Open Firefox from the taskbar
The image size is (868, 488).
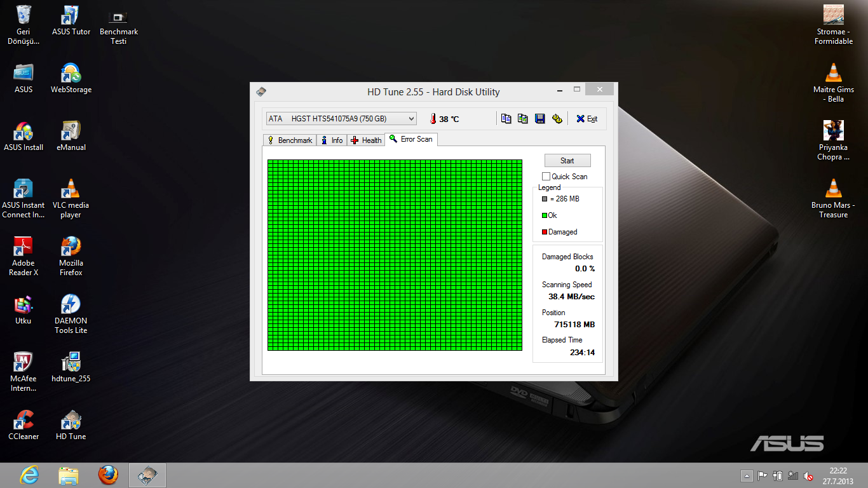pos(108,475)
